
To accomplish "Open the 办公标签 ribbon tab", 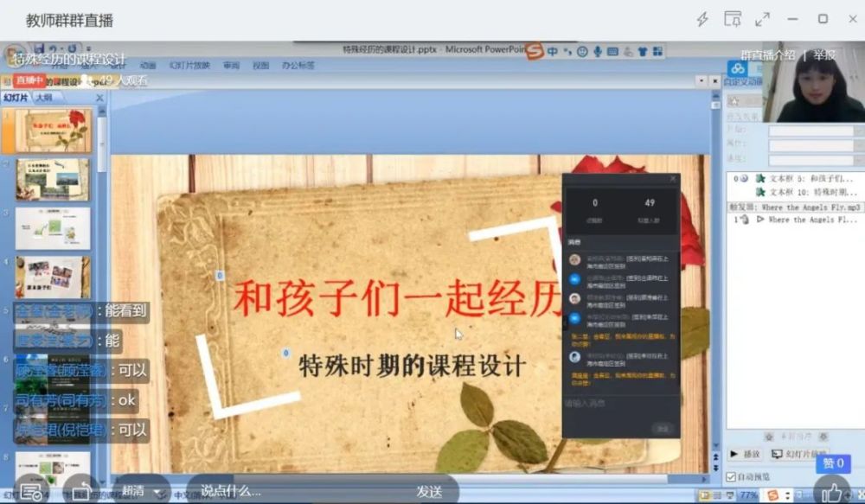I will tap(298, 65).
